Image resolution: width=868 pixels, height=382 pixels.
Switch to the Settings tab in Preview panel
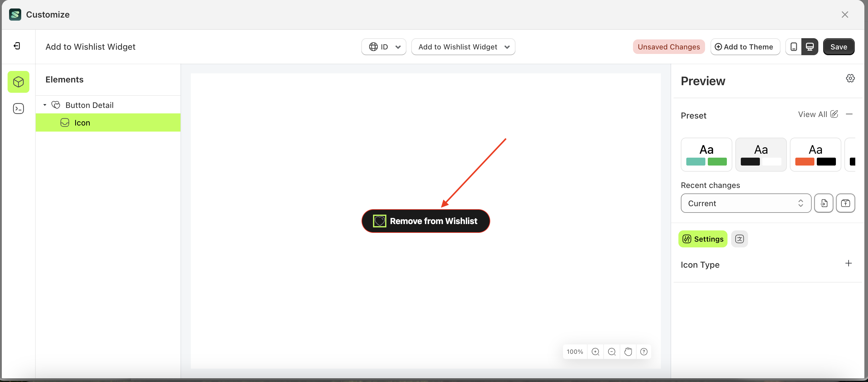click(703, 239)
